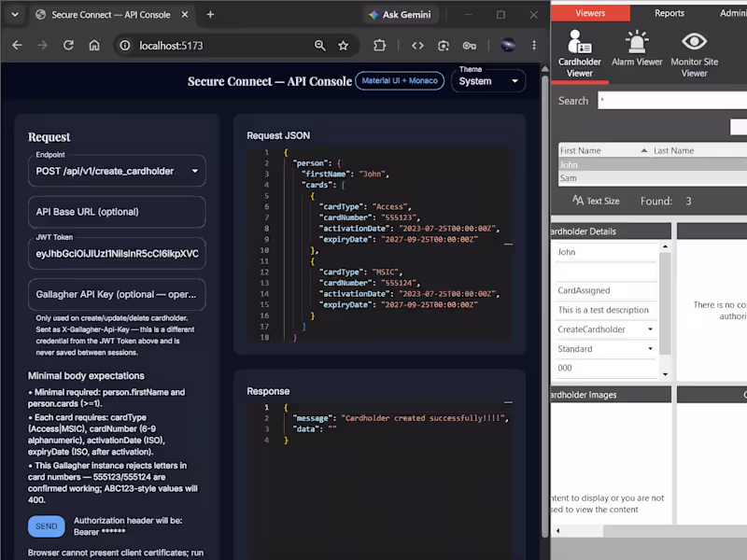Open the browser extensions puzzle icon
Viewport: 747px width, 560px height.
tap(380, 45)
